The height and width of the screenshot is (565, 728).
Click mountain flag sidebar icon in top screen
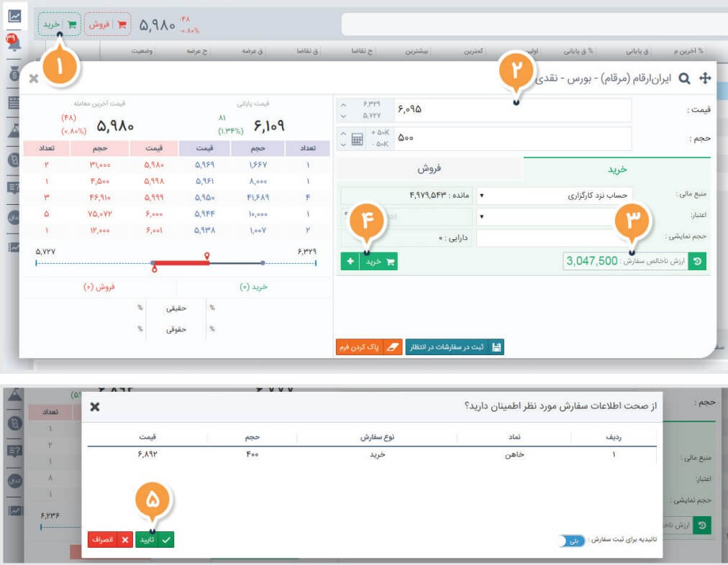tap(14, 132)
